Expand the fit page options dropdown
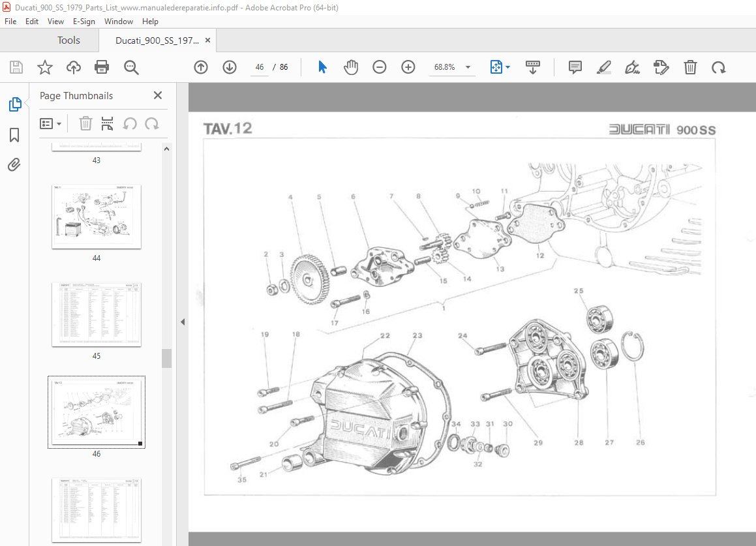The height and width of the screenshot is (546, 756). click(508, 67)
